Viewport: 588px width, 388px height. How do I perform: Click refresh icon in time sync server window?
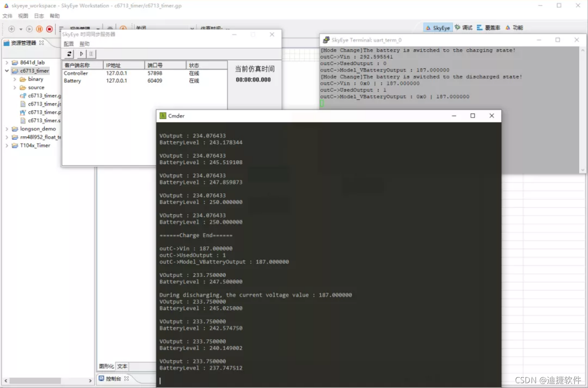[69, 54]
